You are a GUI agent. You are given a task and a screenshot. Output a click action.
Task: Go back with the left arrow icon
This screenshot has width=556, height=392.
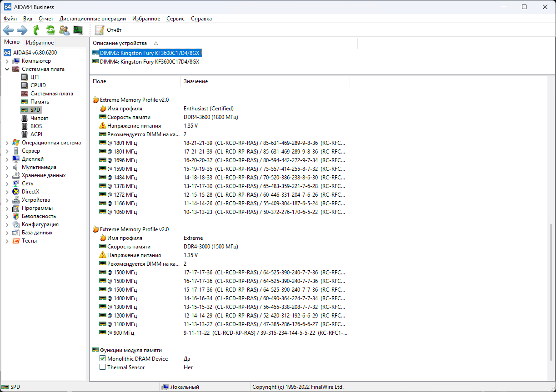(8, 30)
